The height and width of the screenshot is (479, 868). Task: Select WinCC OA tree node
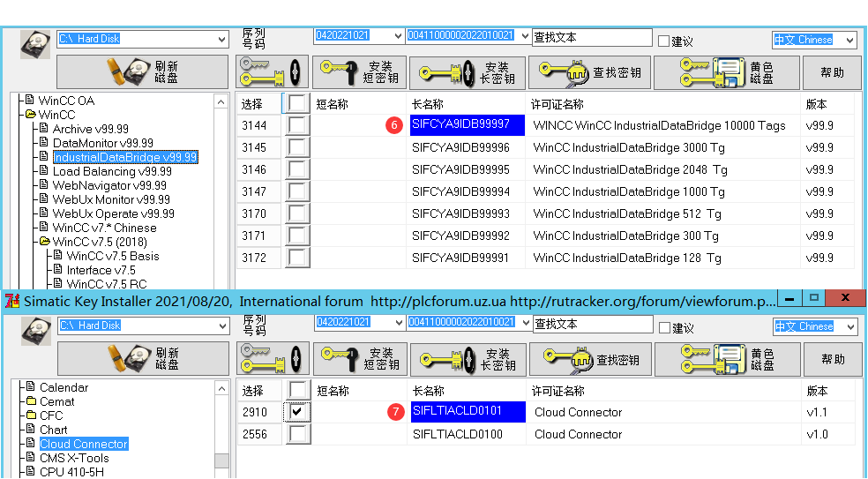66,101
